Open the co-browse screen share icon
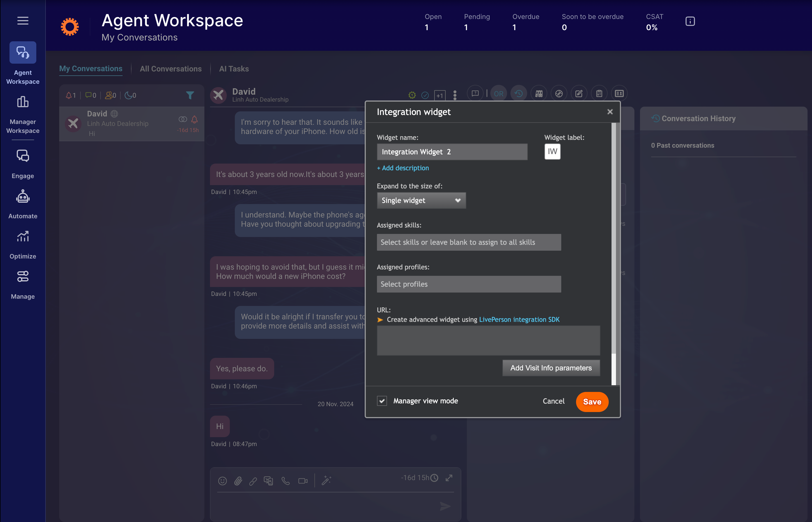 tap(268, 481)
